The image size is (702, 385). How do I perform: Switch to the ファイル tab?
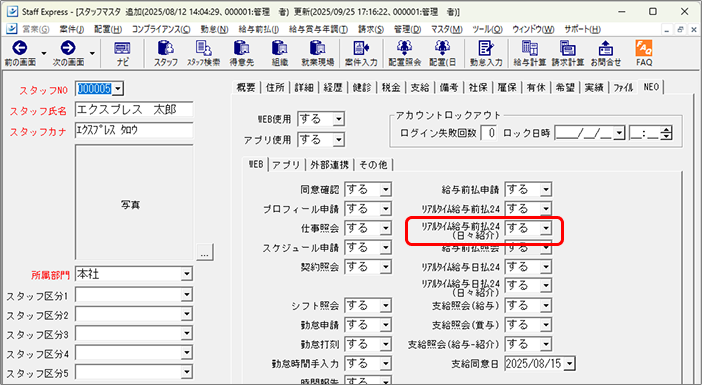[623, 88]
